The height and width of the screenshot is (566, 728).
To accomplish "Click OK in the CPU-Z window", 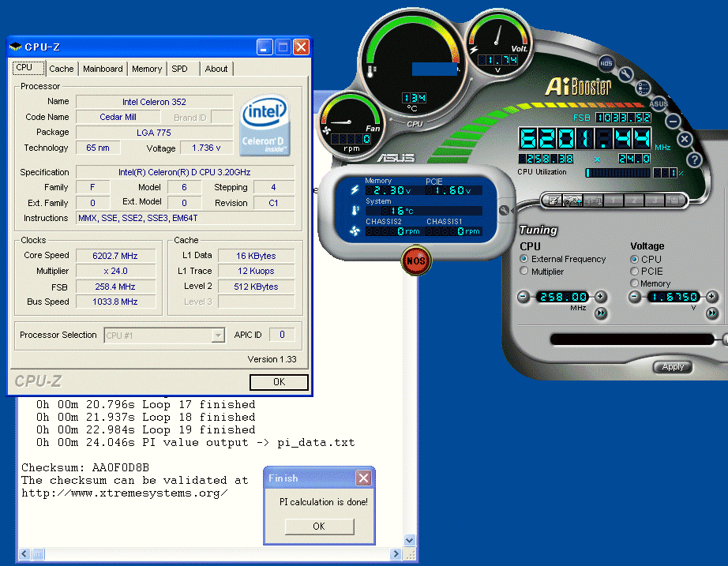I will click(279, 381).
